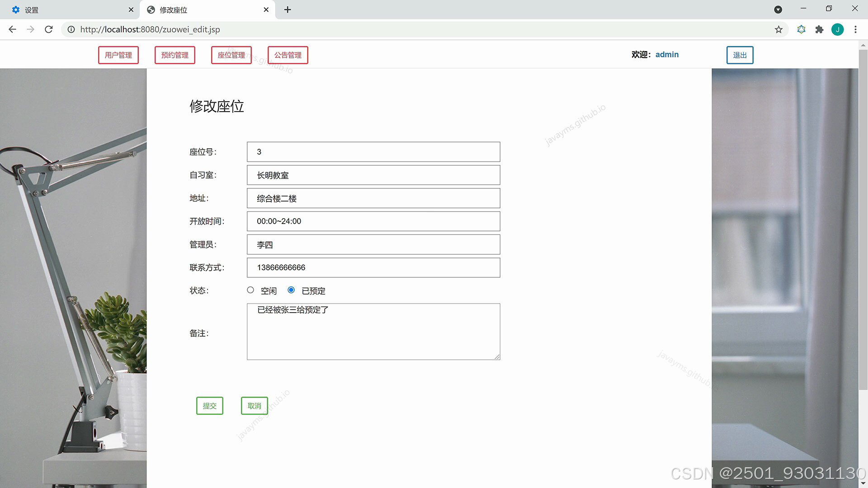This screenshot has width=868, height=488.
Task: Click the 欢迎 greeting text
Action: [641, 55]
